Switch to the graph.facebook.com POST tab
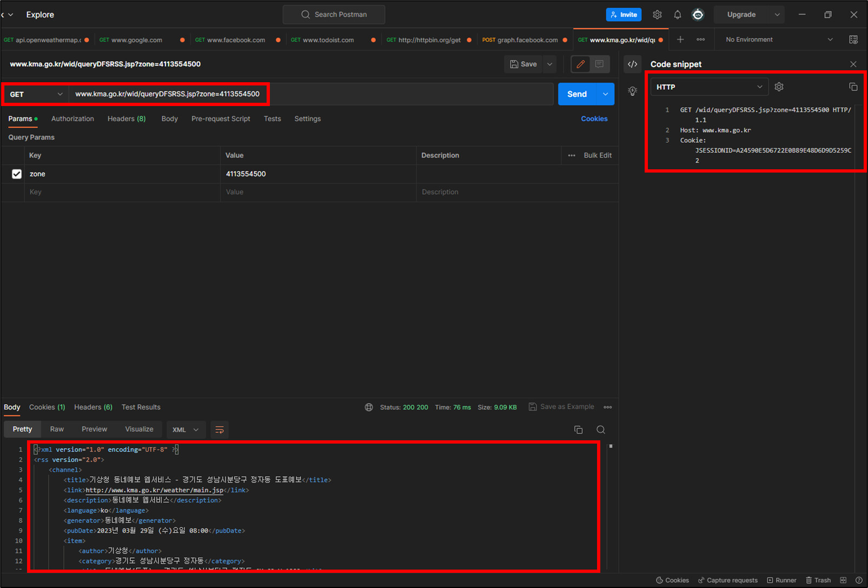Image resolution: width=868 pixels, height=588 pixels. [x=524, y=39]
